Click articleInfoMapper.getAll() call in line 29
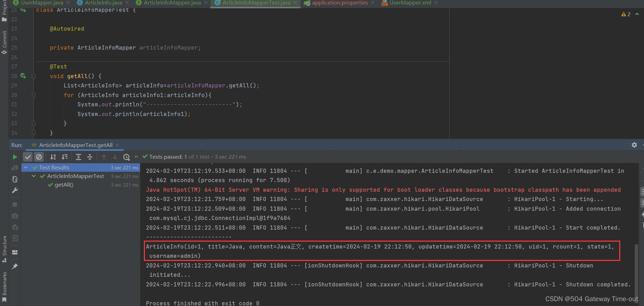The height and width of the screenshot is (306, 644). [x=212, y=86]
